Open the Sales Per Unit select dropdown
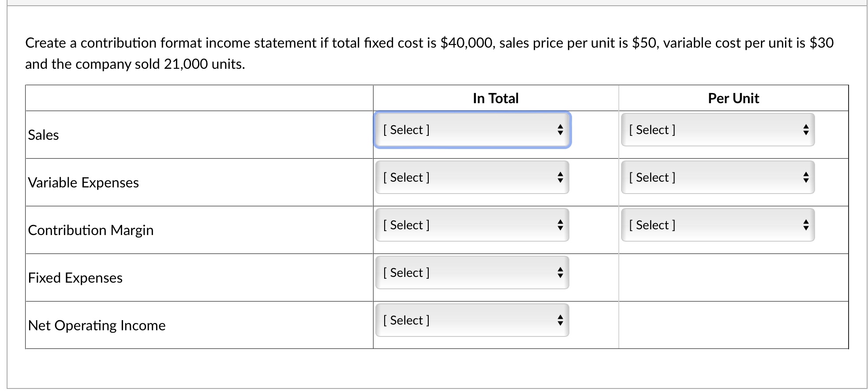 (718, 130)
